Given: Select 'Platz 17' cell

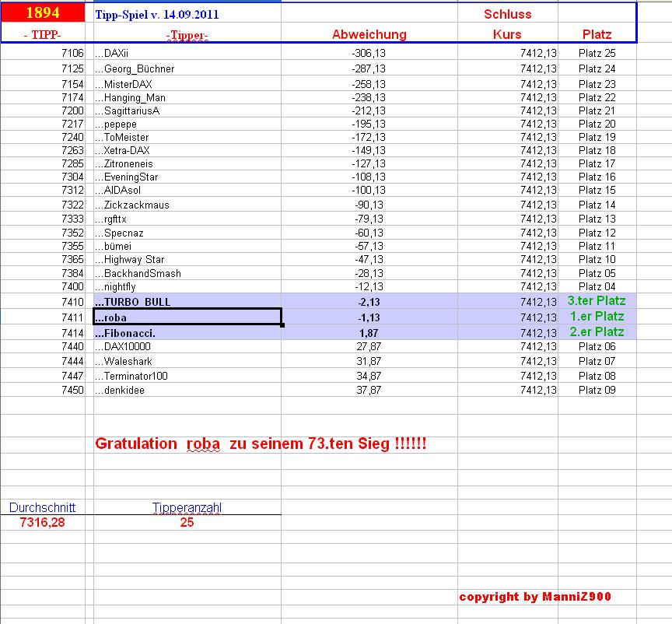Looking at the screenshot, I should (597, 164).
